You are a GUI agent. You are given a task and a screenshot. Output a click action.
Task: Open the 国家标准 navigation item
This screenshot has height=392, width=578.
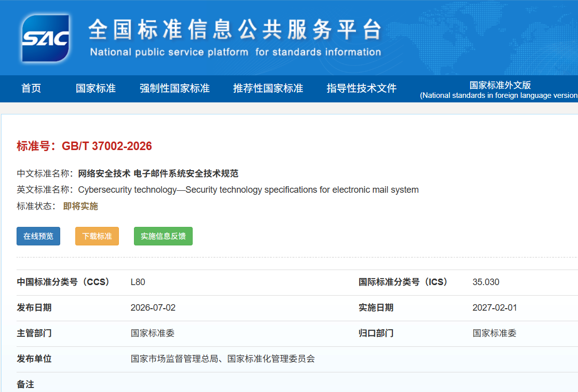95,88
